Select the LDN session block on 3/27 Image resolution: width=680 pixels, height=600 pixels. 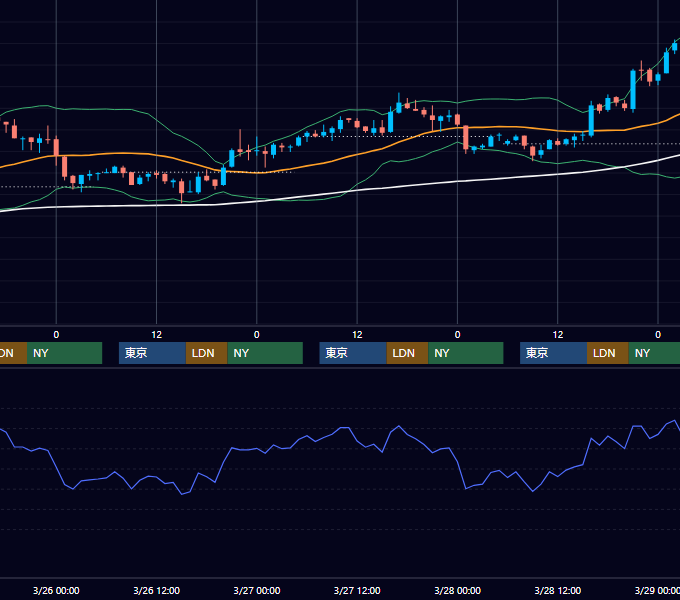point(407,353)
